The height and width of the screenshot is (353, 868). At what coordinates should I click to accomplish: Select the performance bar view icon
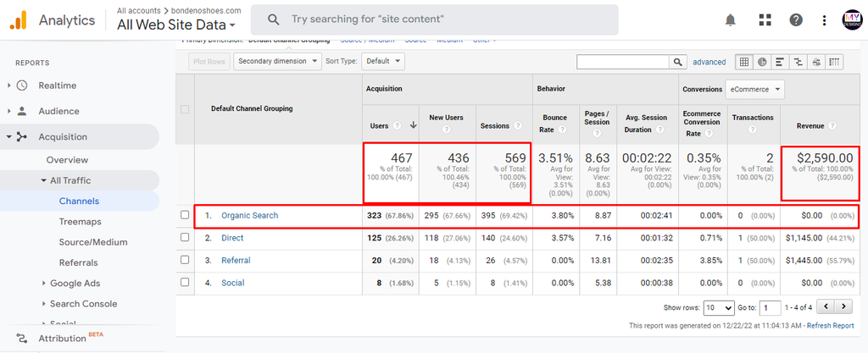click(x=780, y=62)
